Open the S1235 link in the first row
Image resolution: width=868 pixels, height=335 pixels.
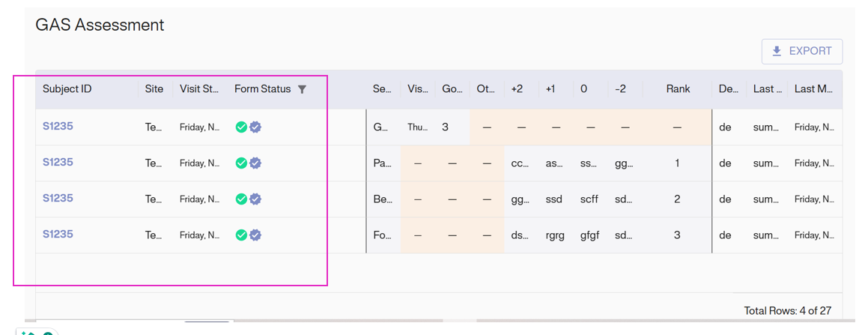[58, 127]
